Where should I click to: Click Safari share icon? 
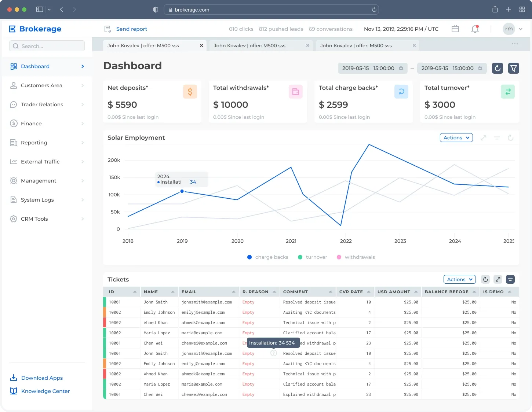[495, 9]
